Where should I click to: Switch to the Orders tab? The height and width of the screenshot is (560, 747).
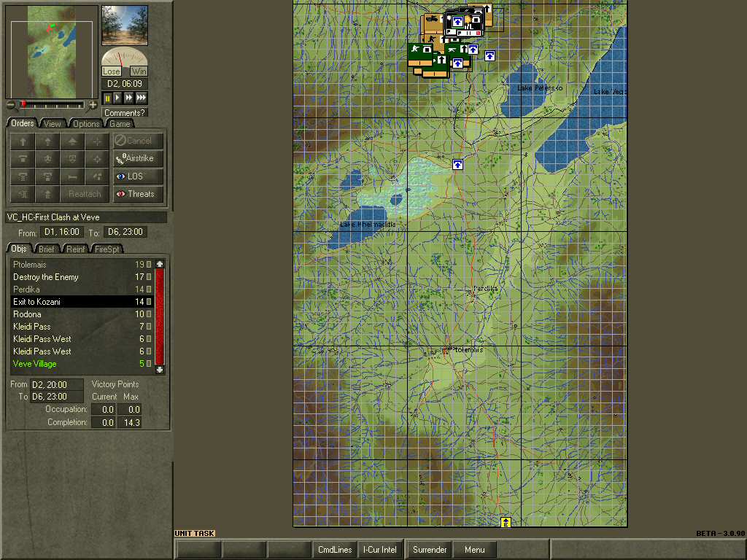click(23, 123)
